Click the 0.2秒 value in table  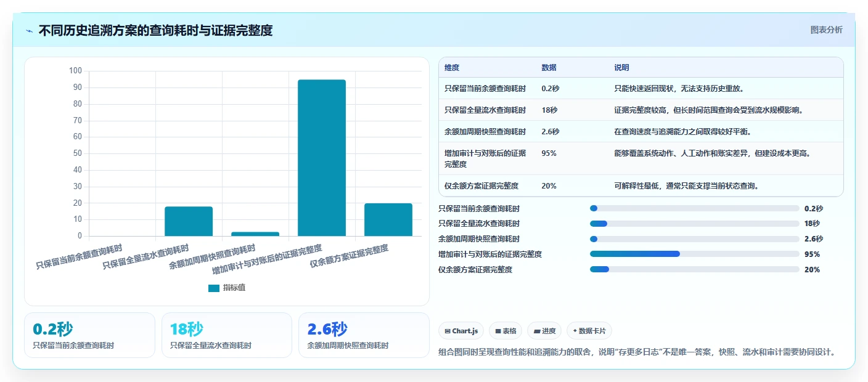(x=551, y=89)
